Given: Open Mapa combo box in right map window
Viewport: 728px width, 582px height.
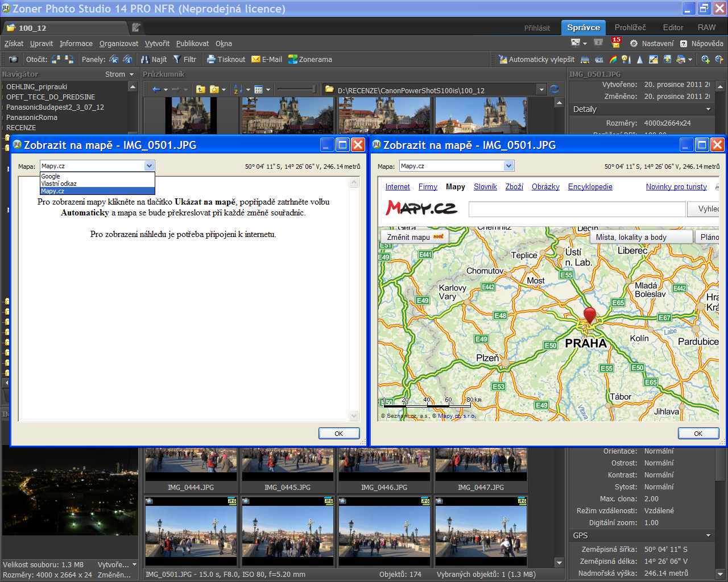Looking at the screenshot, I should pos(457,166).
